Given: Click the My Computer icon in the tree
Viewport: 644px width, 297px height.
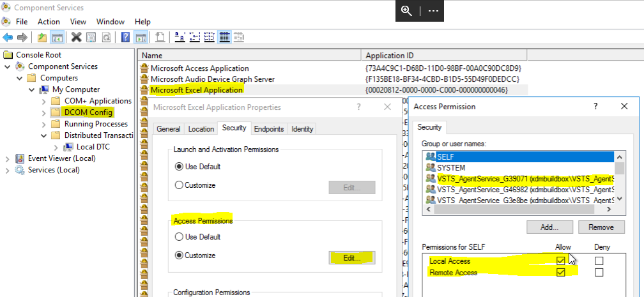Looking at the screenshot, I should click(44, 89).
